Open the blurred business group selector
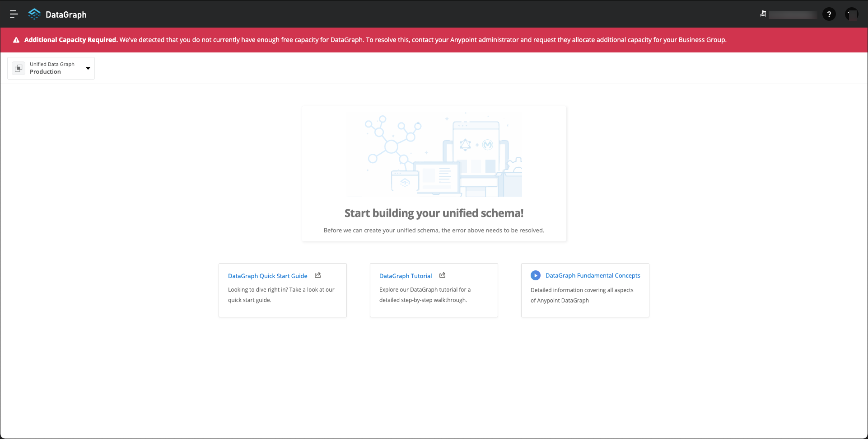868x439 pixels. [x=793, y=15]
